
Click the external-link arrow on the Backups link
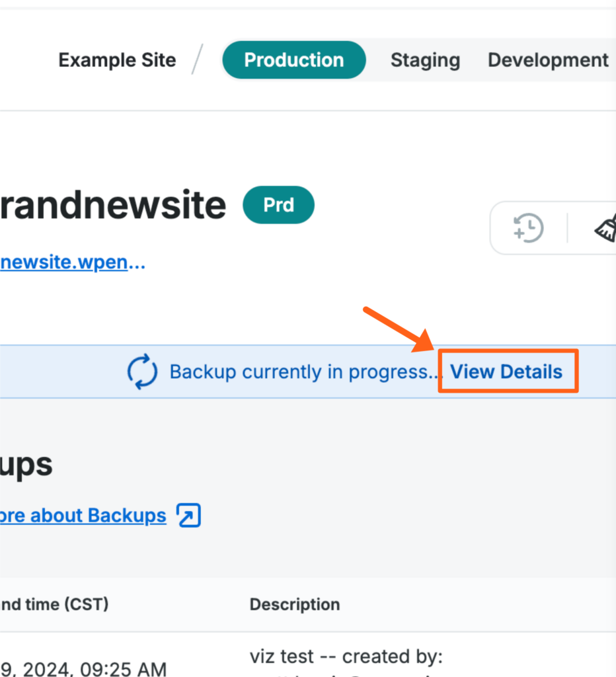[188, 515]
